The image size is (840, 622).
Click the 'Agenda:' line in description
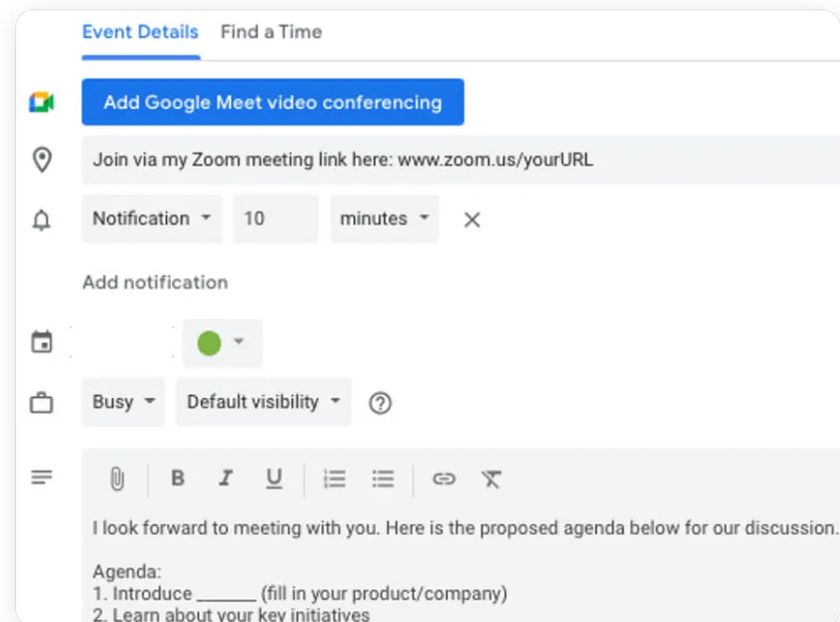point(126,571)
